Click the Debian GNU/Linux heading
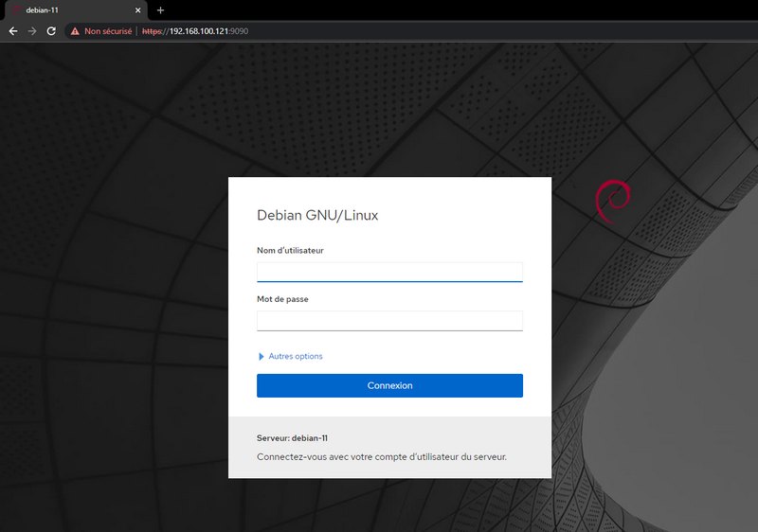This screenshot has height=532, width=758. (317, 215)
